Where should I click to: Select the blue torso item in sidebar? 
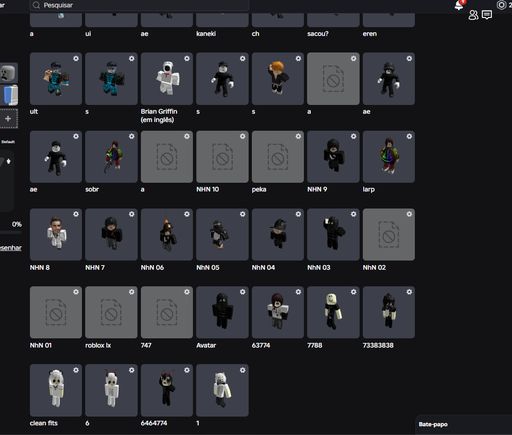coord(9,95)
